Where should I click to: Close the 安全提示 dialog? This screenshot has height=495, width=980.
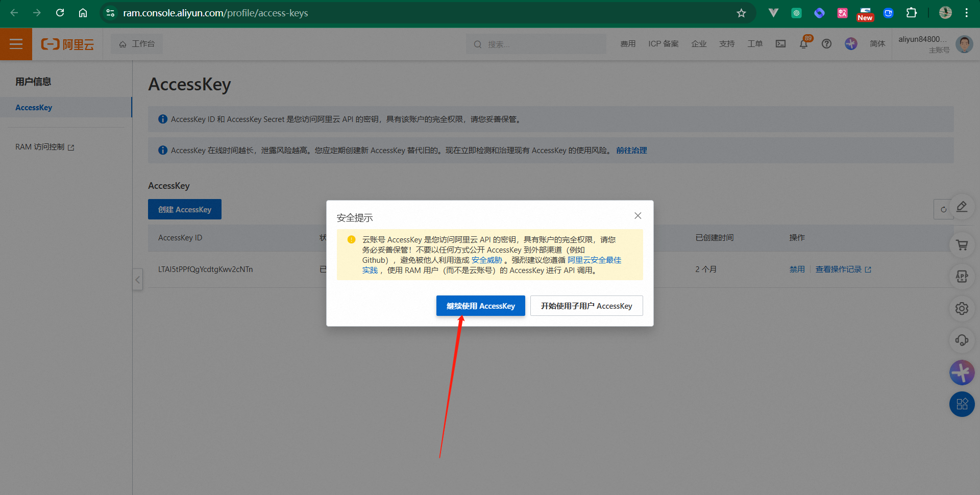pyautogui.click(x=638, y=216)
